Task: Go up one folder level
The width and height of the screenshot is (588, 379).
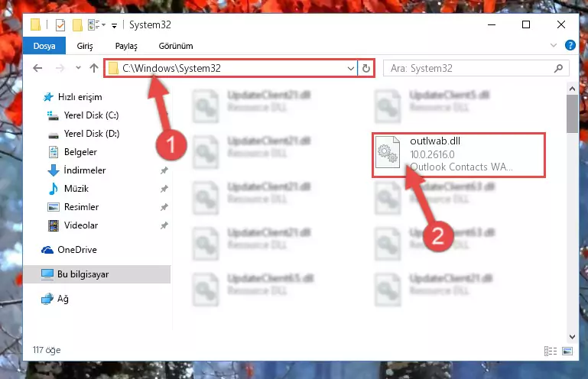Action: pyautogui.click(x=94, y=68)
